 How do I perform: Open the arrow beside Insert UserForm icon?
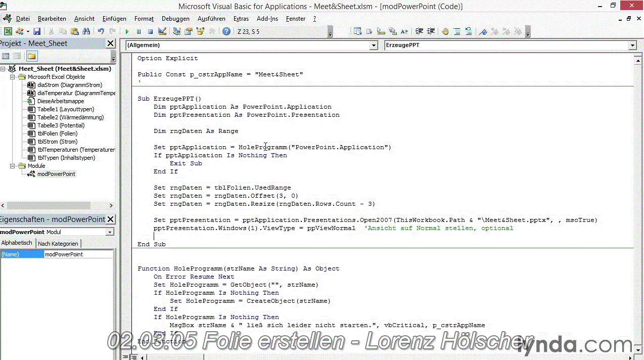(x=28, y=31)
